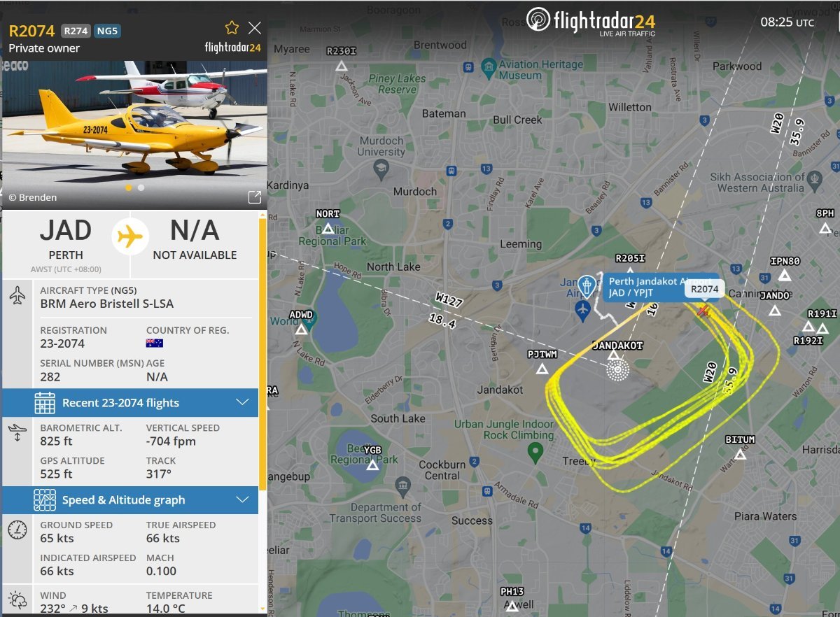Click the BITUM waypoint triangle
The height and width of the screenshot is (617, 840).
tap(740, 454)
